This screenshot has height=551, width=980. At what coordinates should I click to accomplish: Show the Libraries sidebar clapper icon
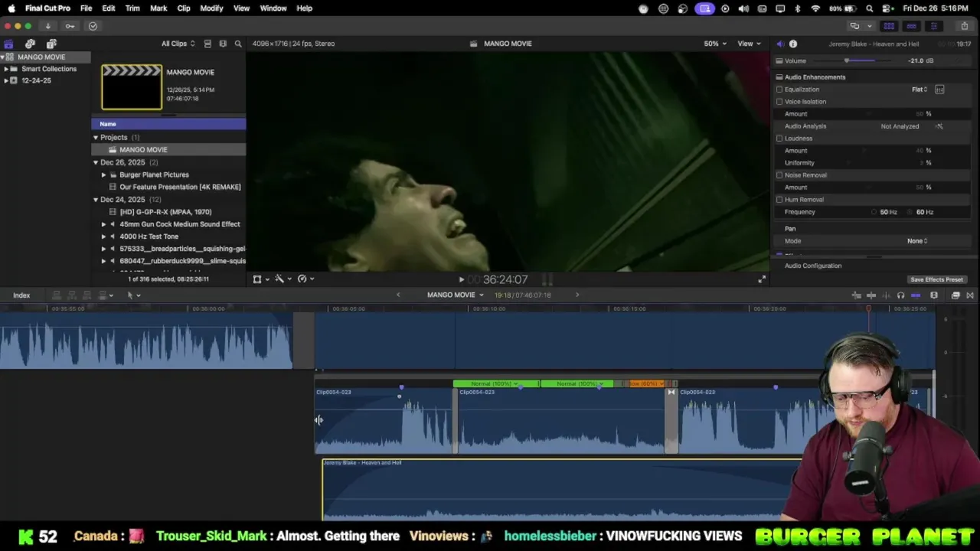pyautogui.click(x=8, y=44)
